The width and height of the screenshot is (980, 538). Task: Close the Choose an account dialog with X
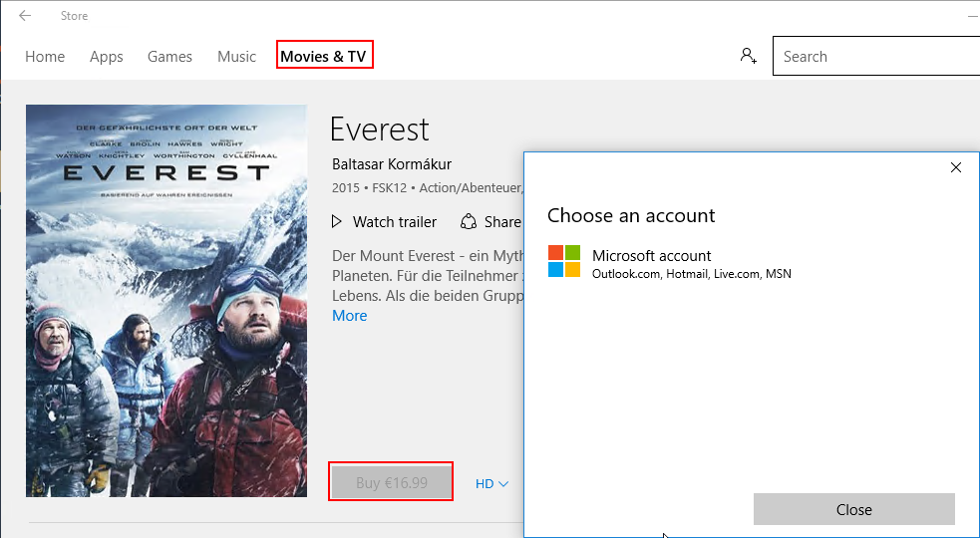click(x=956, y=167)
